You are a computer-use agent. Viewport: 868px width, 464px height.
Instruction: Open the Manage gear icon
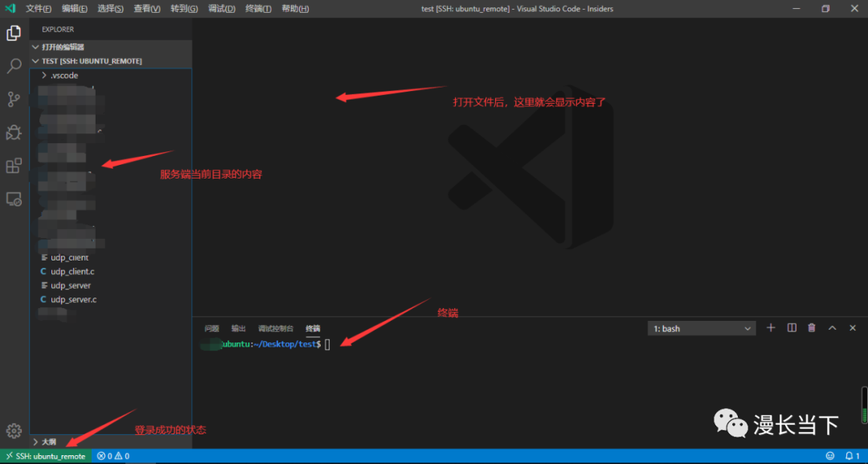point(14,431)
